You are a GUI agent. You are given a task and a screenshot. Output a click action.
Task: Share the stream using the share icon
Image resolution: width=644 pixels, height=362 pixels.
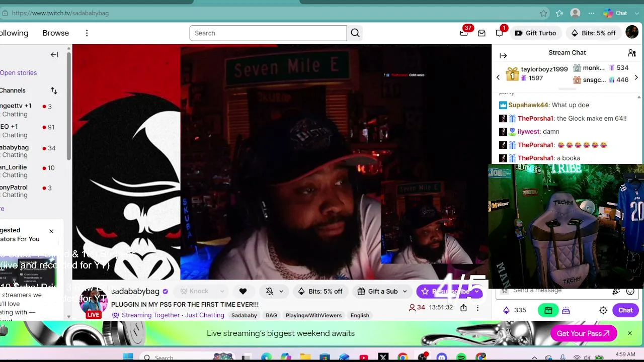[x=463, y=308]
